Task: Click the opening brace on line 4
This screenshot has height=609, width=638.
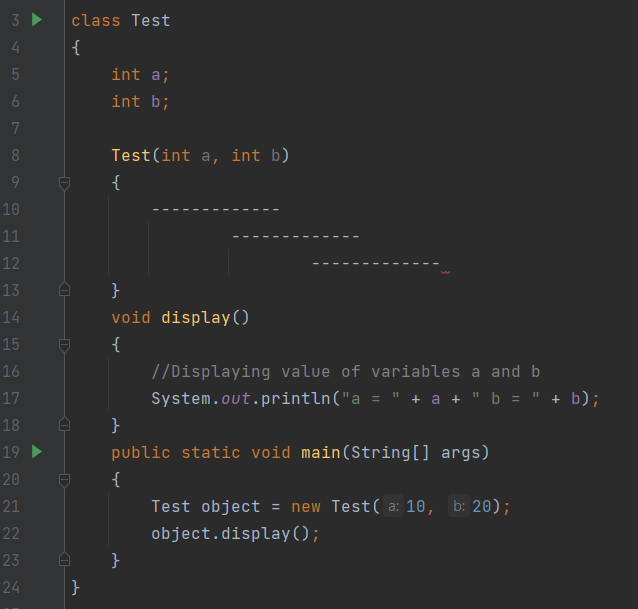Action: coord(76,47)
